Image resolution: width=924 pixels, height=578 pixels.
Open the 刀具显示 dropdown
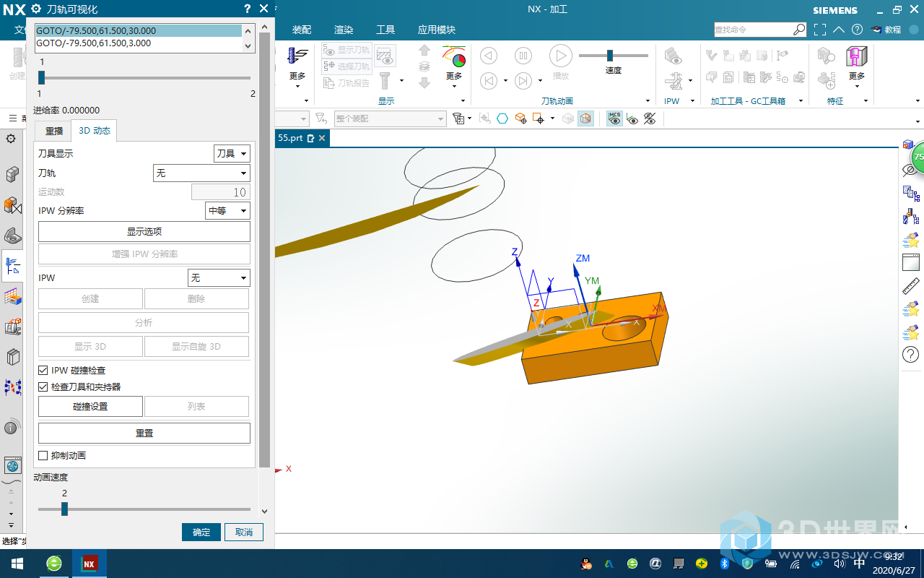[232, 154]
